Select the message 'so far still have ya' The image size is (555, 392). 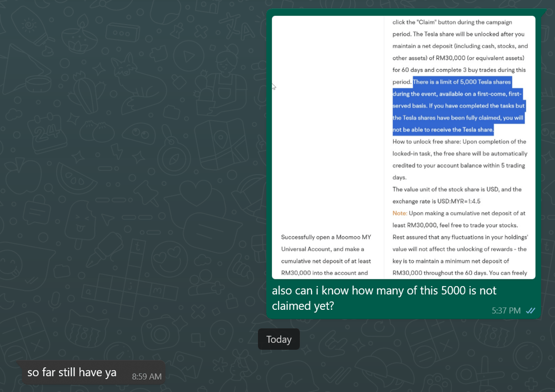72,372
